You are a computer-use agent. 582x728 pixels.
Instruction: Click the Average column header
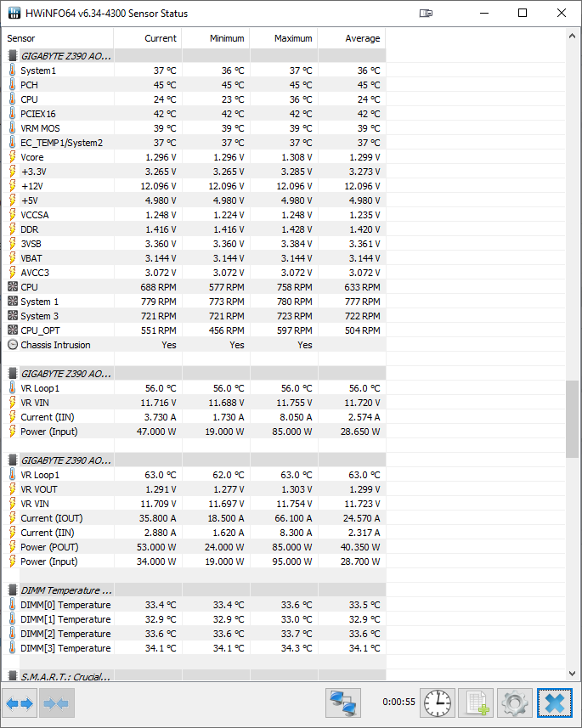click(x=352, y=38)
